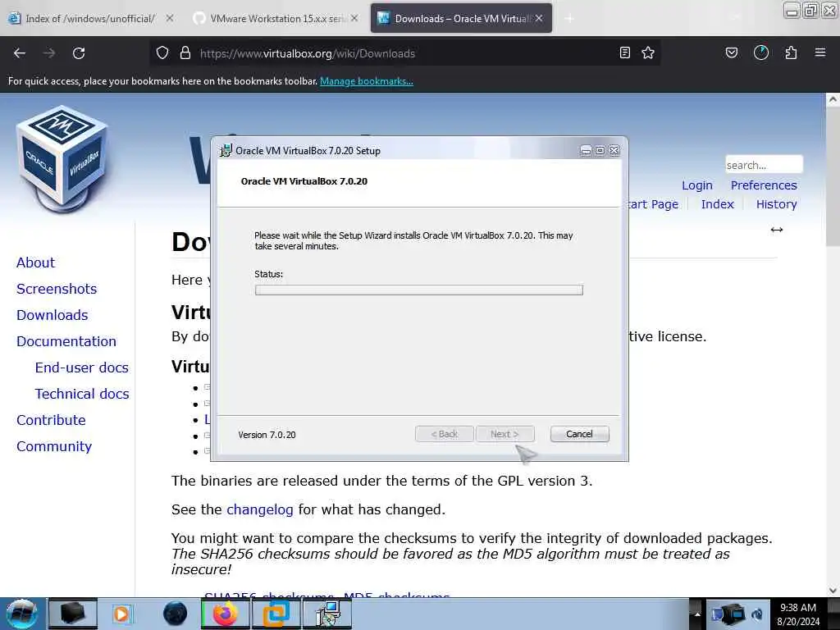Open End-user docs sidebar link
Screen dimensions: 840x630
(x=82, y=367)
